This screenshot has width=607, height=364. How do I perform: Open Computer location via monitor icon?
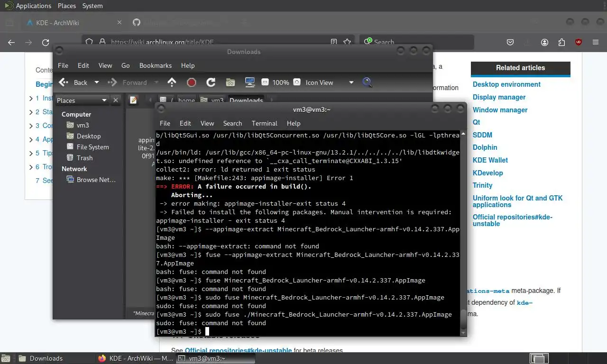click(250, 82)
